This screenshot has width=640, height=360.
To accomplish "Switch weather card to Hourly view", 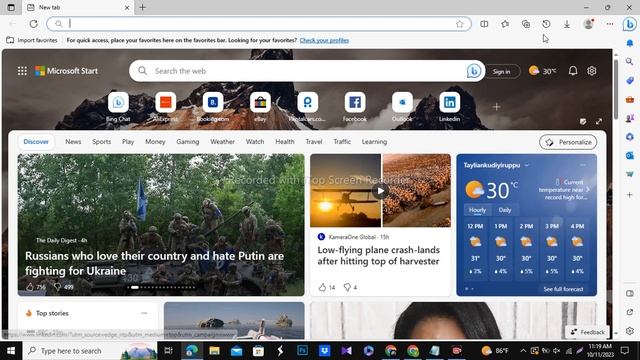I will 477,210.
